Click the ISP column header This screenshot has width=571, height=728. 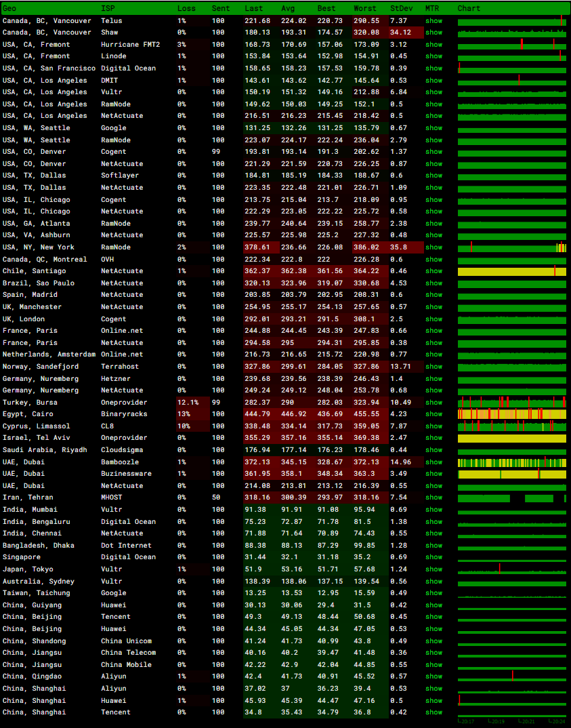pyautogui.click(x=108, y=8)
